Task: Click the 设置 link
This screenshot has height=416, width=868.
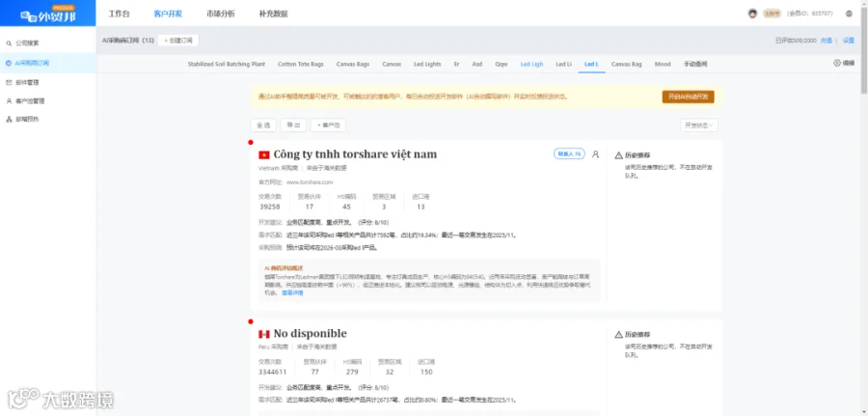Action: (x=849, y=41)
